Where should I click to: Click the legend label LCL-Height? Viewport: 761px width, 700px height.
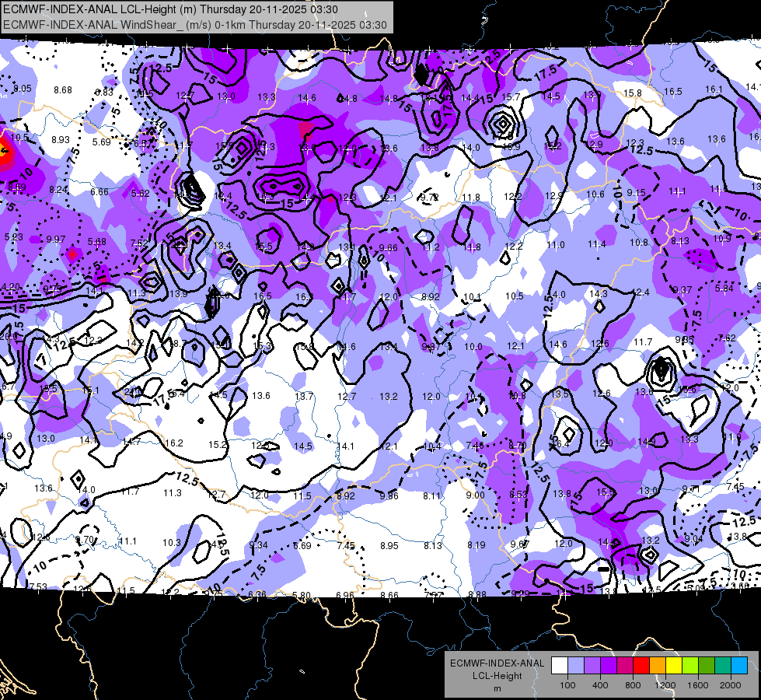497,676
